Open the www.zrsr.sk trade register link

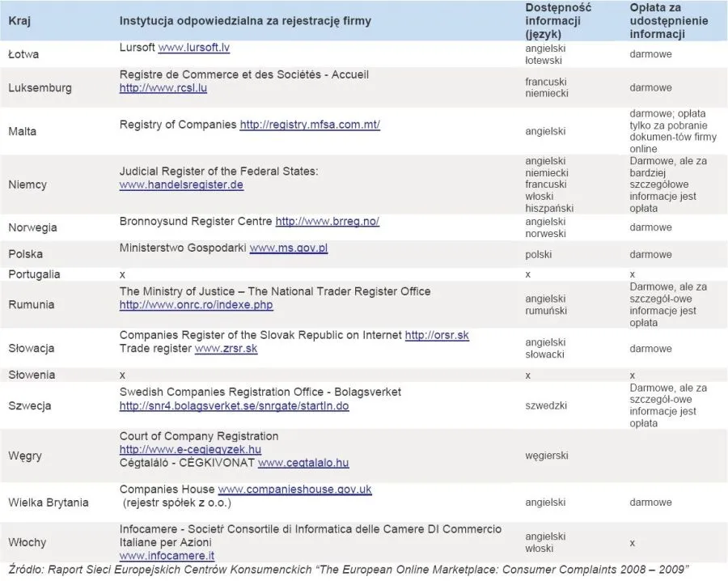(x=226, y=349)
